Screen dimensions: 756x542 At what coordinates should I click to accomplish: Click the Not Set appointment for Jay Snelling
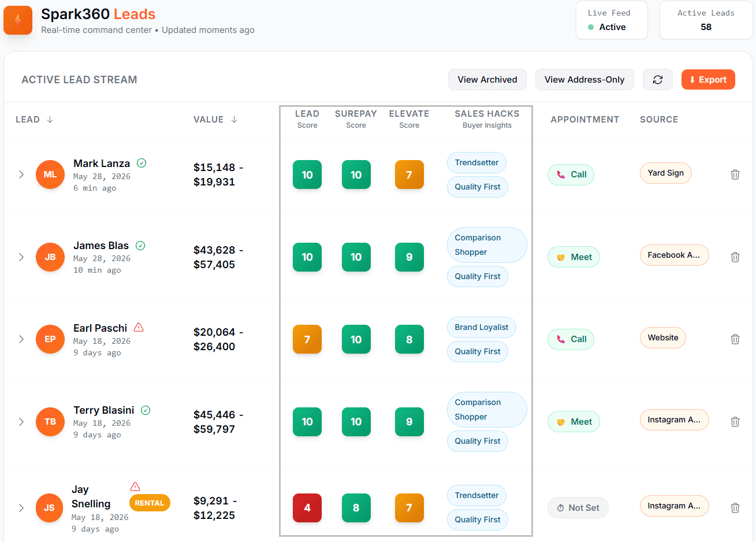[578, 508]
